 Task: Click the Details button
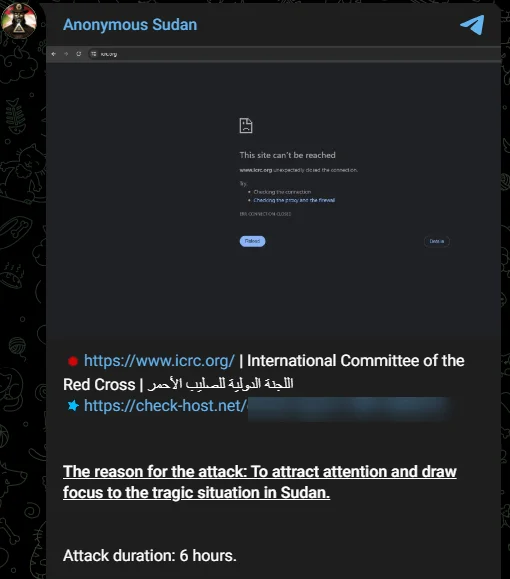(437, 241)
